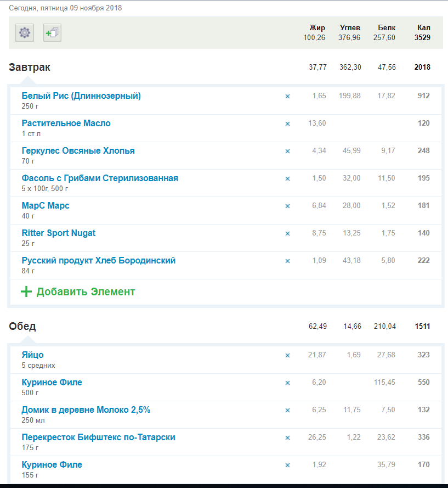Click Русский продукт Хлеб Бородинский link
Image resolution: width=448 pixels, height=488 pixels.
coord(99,261)
